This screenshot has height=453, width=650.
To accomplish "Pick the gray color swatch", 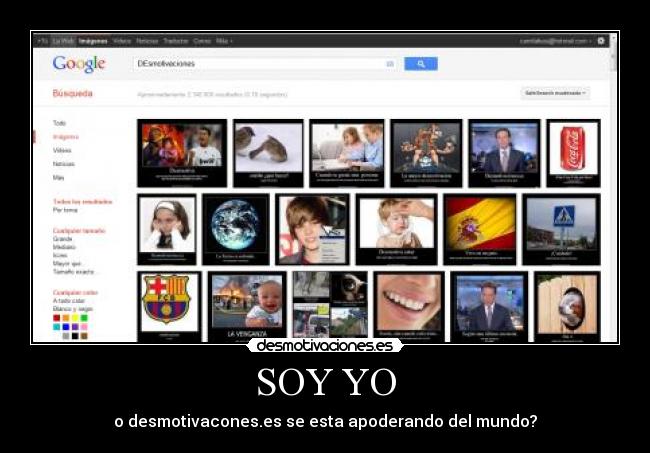I will click(x=65, y=336).
